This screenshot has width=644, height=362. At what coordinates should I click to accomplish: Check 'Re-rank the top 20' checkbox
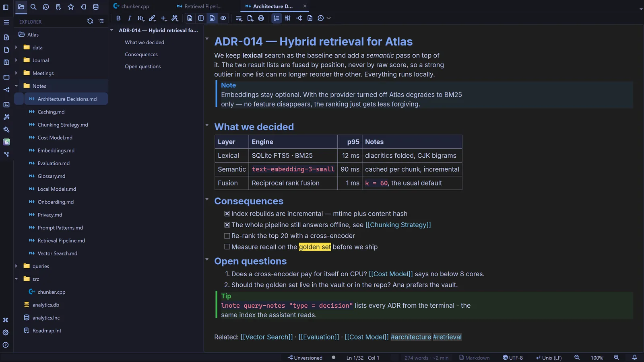(227, 236)
